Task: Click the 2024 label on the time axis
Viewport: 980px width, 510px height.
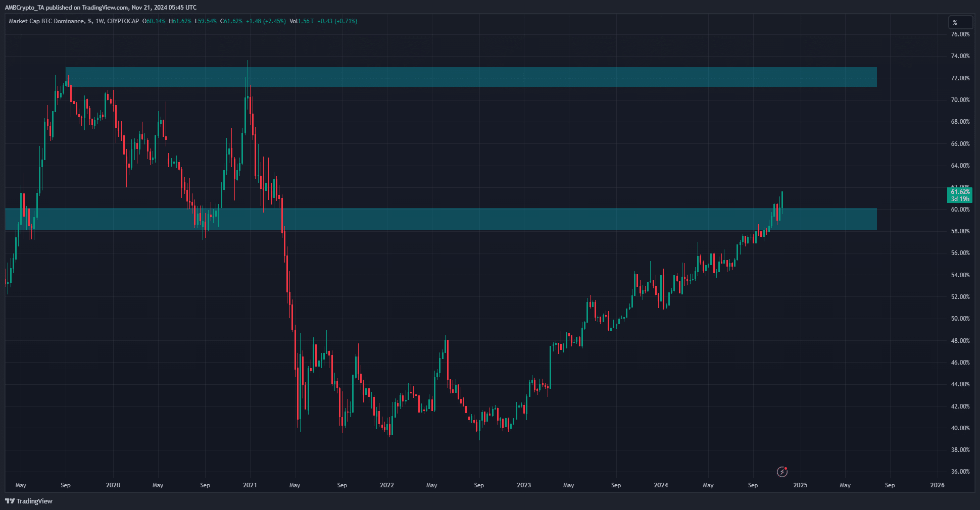Action: click(x=661, y=485)
